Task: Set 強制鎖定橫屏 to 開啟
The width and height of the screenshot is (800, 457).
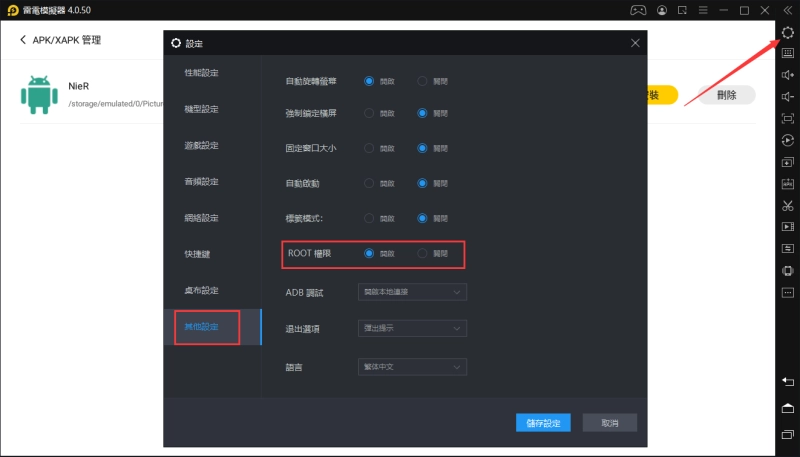Action: tap(369, 113)
